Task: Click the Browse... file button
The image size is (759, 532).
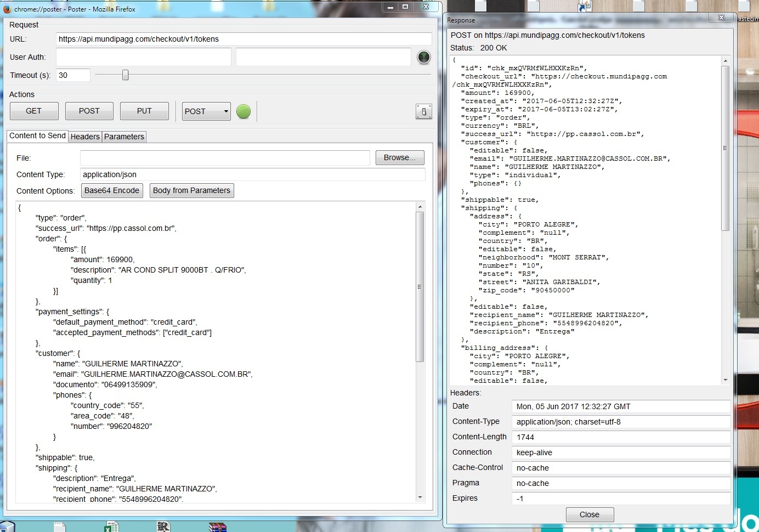Action: [400, 157]
